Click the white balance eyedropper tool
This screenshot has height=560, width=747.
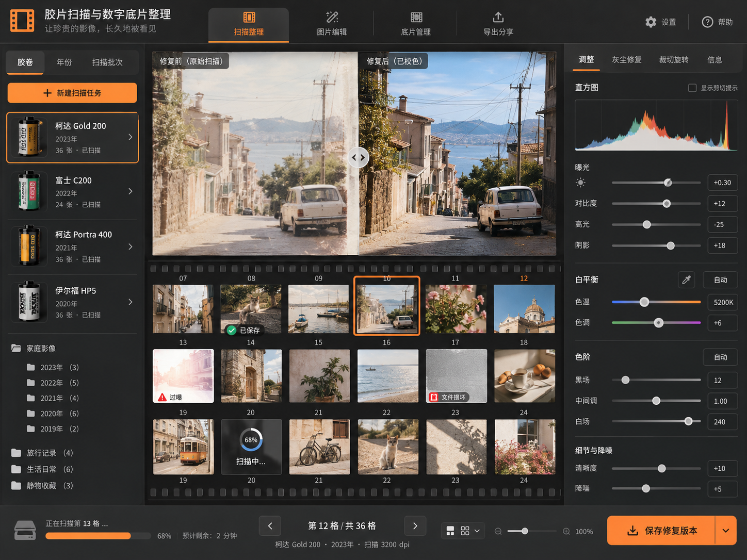[686, 280]
